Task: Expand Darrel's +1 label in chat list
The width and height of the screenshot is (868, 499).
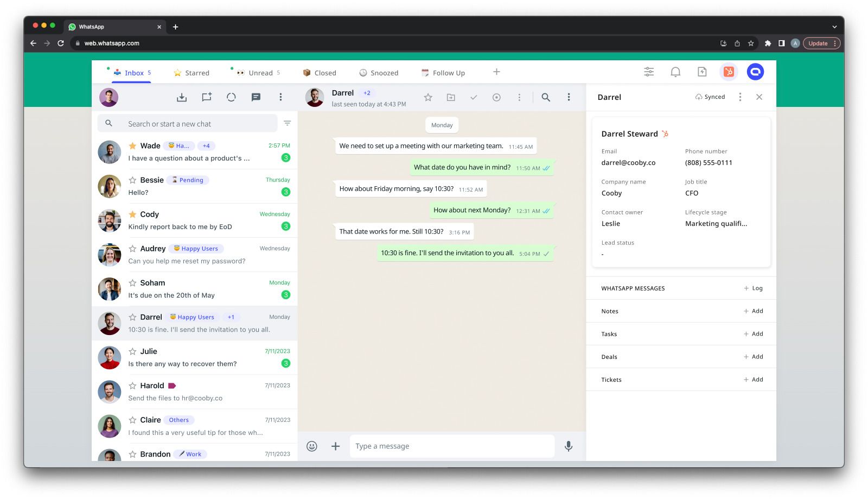Action: pos(231,317)
